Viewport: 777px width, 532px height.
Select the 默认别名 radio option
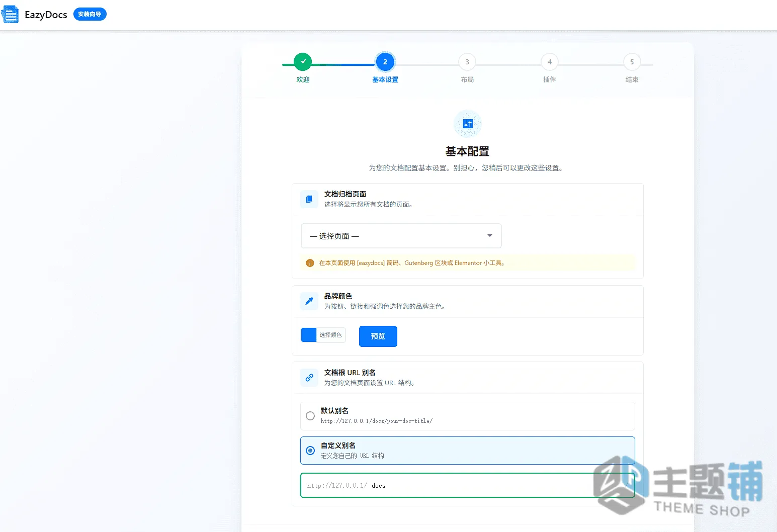coord(310,416)
